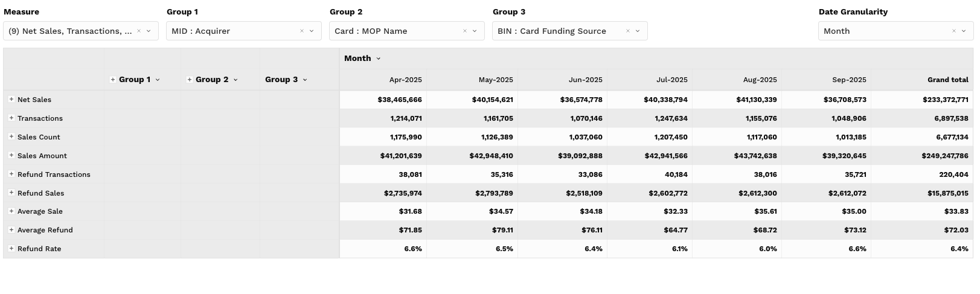
Task: Clear the Measure selection with the x icon
Action: [139, 31]
